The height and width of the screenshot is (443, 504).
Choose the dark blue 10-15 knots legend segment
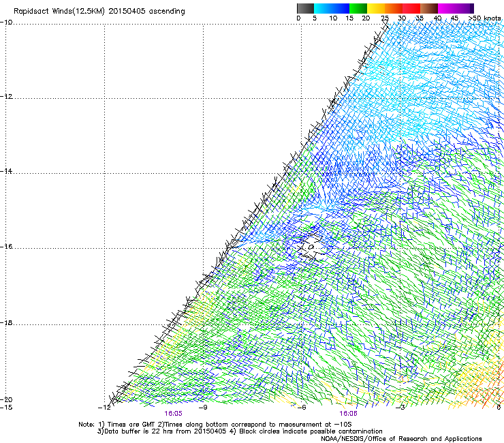341,8
